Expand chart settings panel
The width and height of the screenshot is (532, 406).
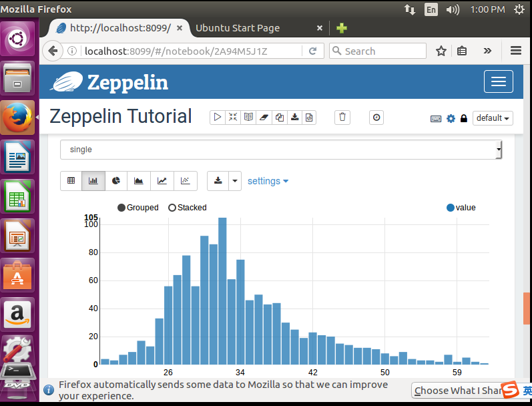tap(268, 181)
